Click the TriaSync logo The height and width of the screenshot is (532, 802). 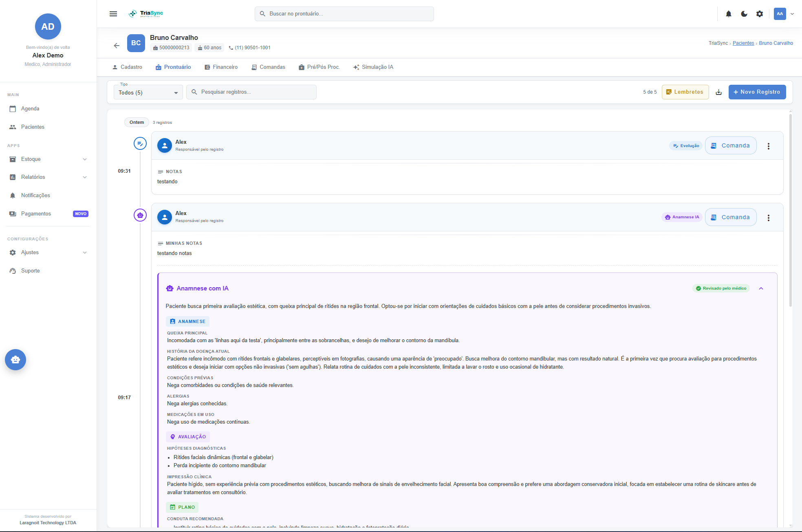pyautogui.click(x=146, y=13)
